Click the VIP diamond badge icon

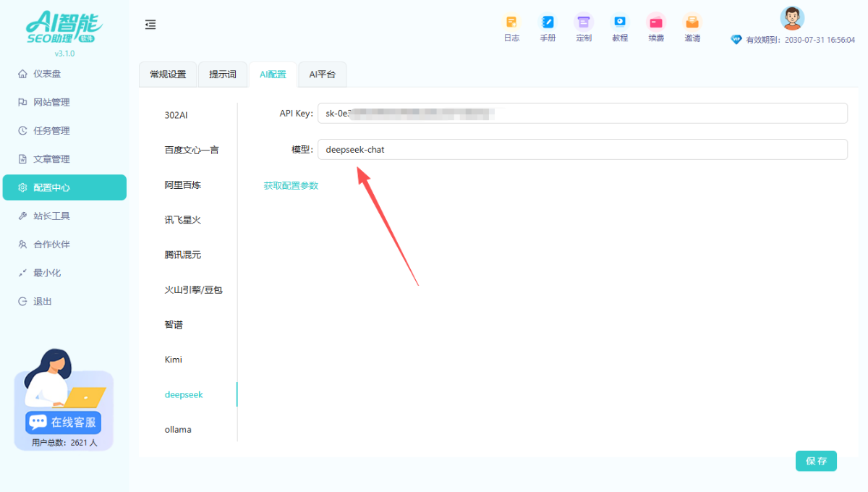click(736, 40)
